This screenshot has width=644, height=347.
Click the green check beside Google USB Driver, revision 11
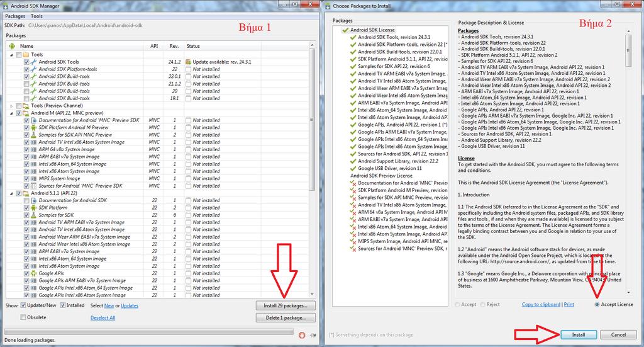(353, 169)
